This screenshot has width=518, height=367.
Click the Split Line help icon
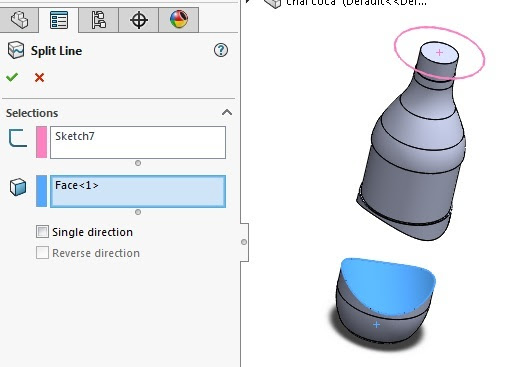[221, 50]
